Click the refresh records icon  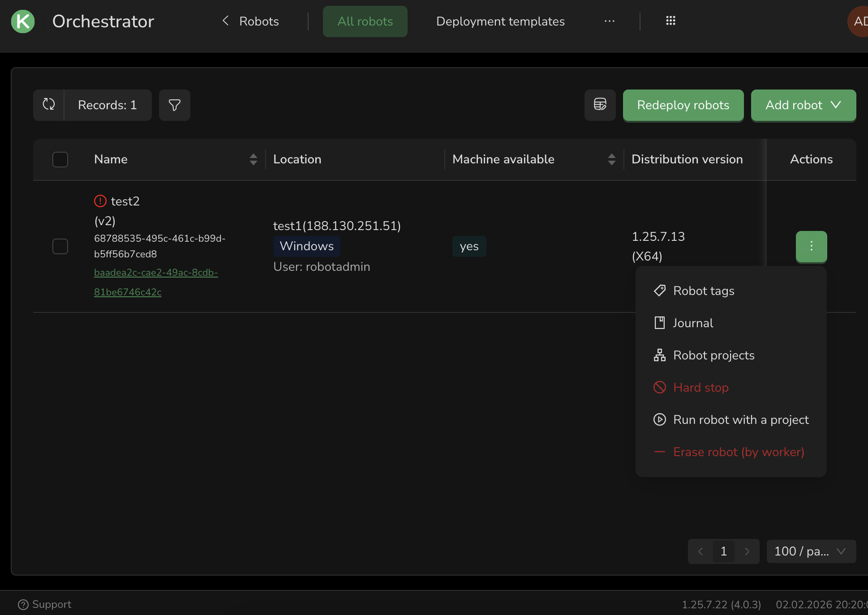[x=49, y=105]
